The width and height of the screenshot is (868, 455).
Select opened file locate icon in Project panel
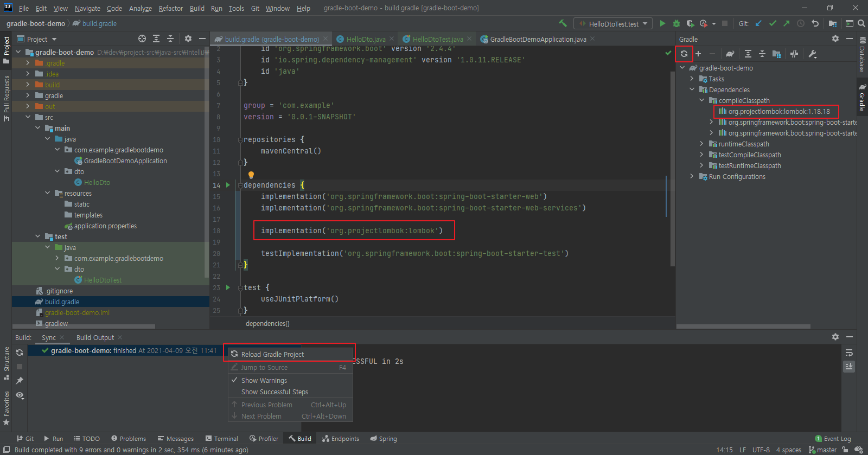coord(142,39)
